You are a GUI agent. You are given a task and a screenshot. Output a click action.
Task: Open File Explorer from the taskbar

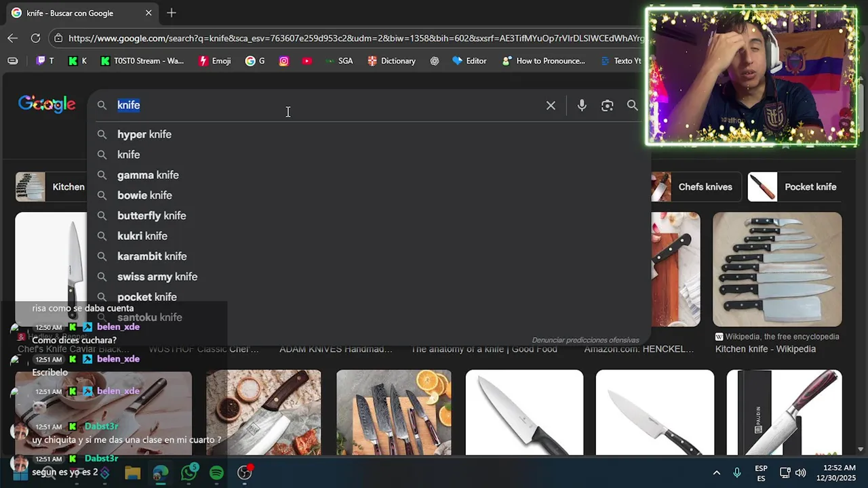tap(132, 472)
